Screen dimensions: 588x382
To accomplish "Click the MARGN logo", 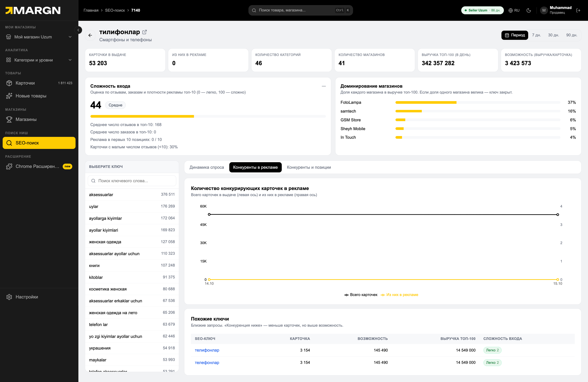I will tap(33, 10).
